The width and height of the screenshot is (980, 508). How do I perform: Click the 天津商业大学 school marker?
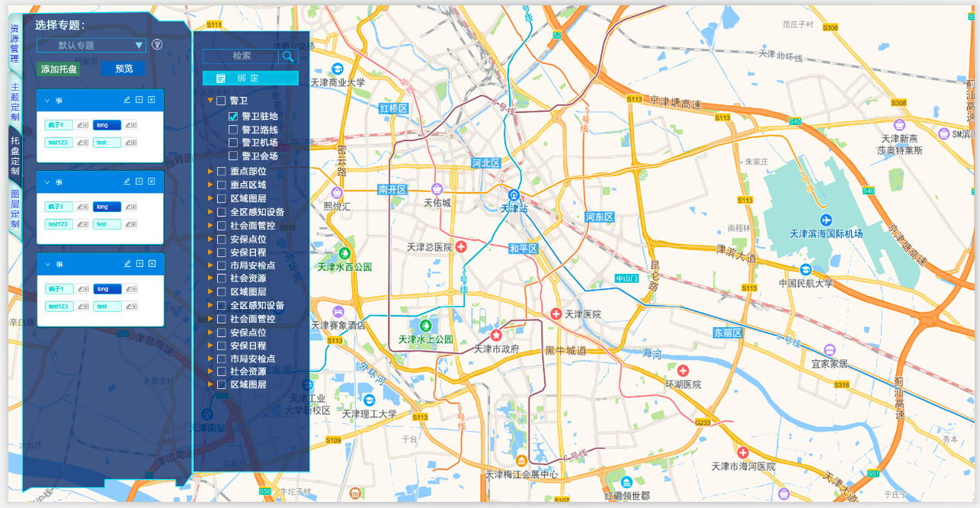point(338,69)
